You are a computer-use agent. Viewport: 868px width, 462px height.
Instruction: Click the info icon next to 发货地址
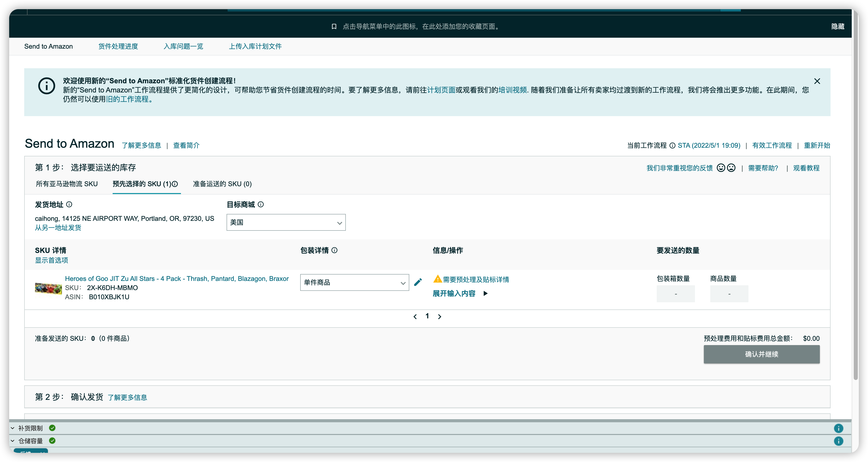point(69,205)
